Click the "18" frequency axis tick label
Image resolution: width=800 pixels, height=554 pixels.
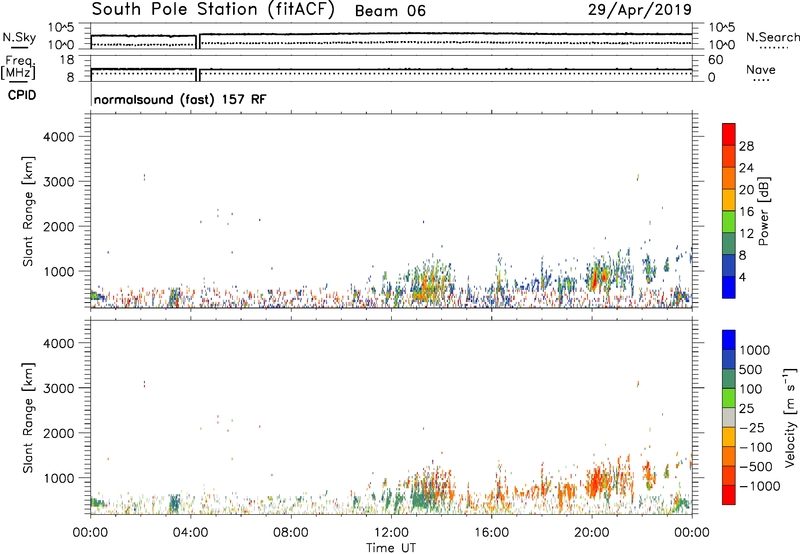[67, 60]
